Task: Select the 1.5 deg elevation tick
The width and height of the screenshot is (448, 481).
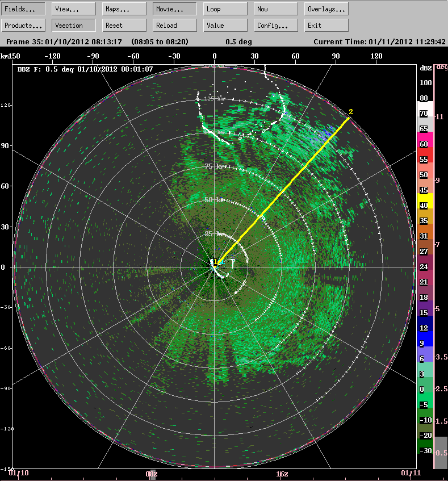Action: click(x=442, y=421)
